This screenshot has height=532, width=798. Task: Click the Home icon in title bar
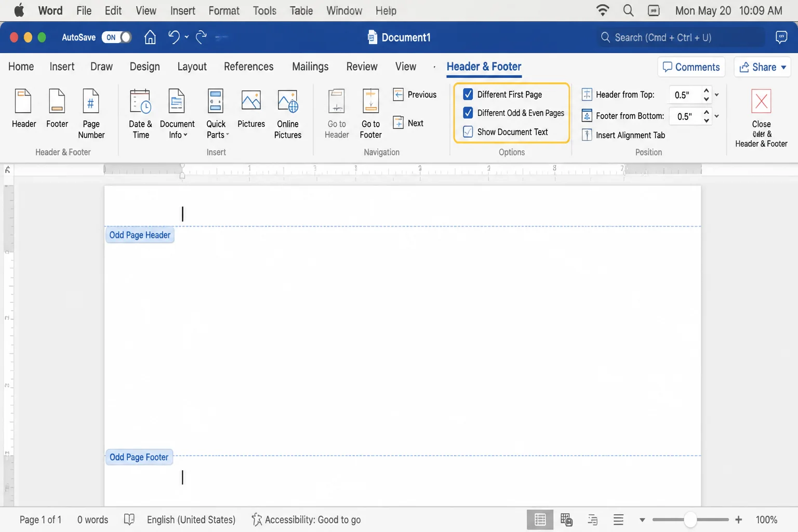click(150, 37)
